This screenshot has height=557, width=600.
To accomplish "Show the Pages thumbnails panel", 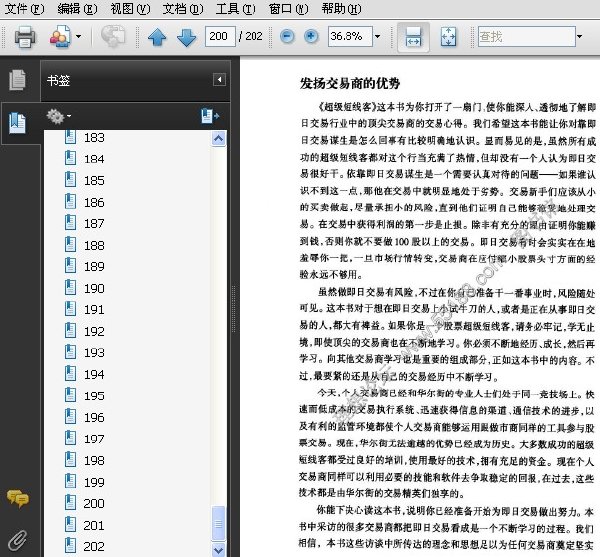I will tap(18, 80).
